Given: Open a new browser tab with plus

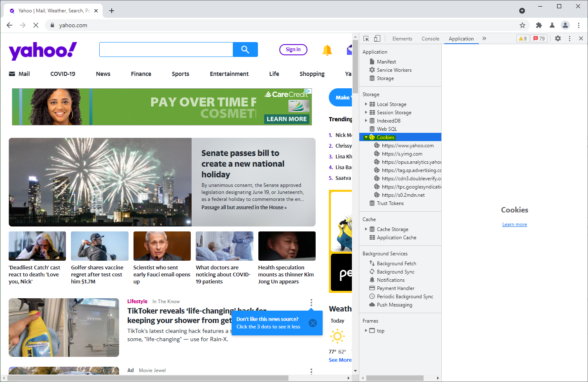Looking at the screenshot, I should click(x=112, y=11).
